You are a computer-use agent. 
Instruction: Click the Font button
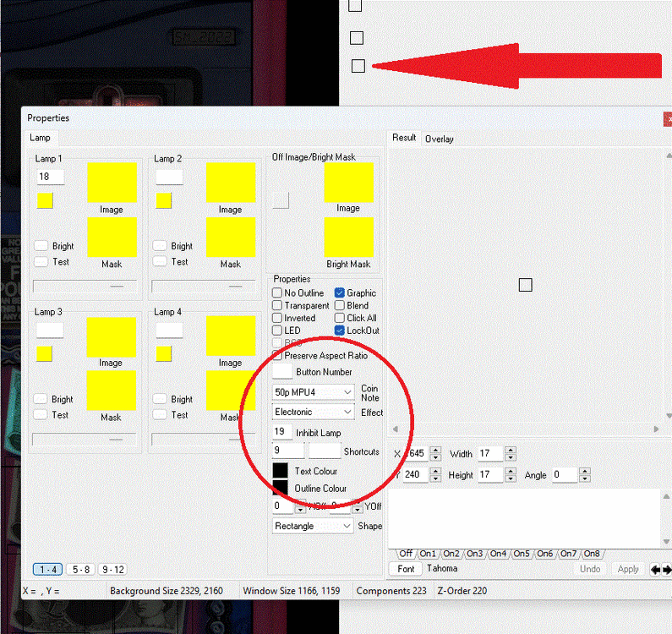[406, 569]
